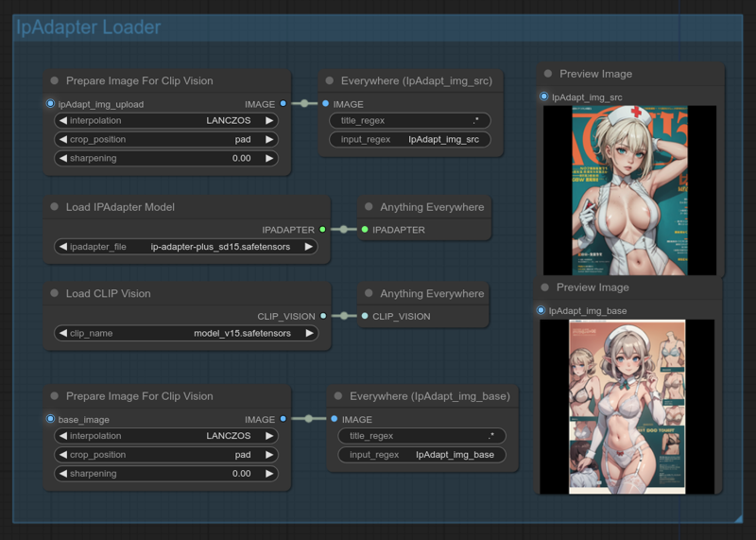The height and width of the screenshot is (540, 756).
Task: Select next clip_name option
Action: (x=309, y=333)
